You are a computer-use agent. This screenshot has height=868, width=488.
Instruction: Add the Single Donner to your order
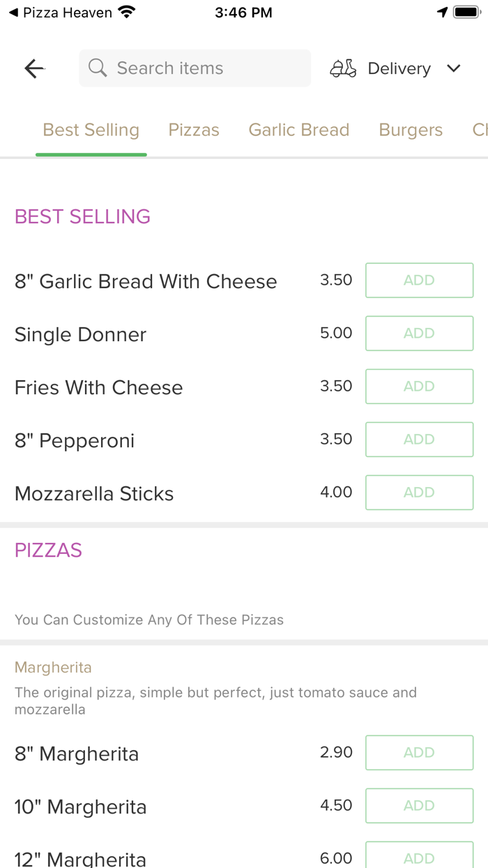tap(419, 333)
